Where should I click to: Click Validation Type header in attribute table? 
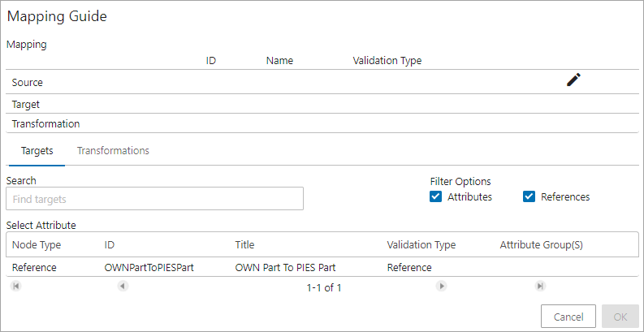[x=421, y=245]
